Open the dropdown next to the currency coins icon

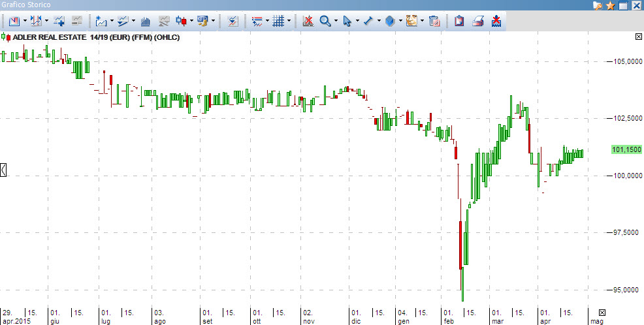(213, 21)
